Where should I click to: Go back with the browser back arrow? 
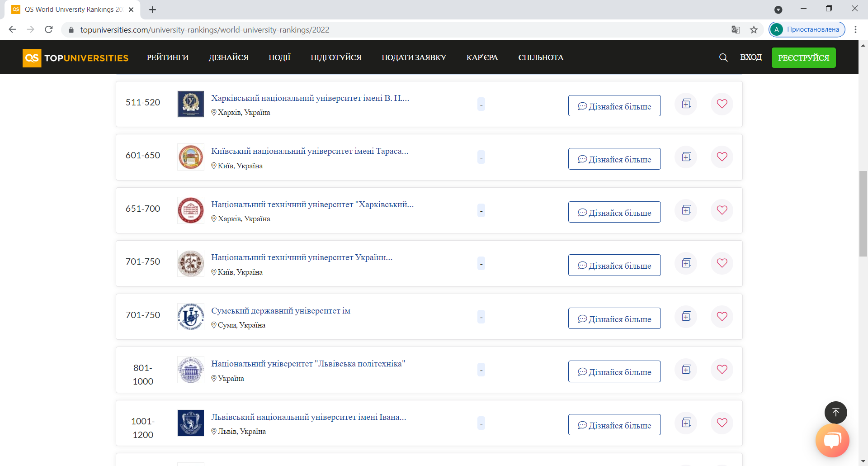tap(12, 29)
